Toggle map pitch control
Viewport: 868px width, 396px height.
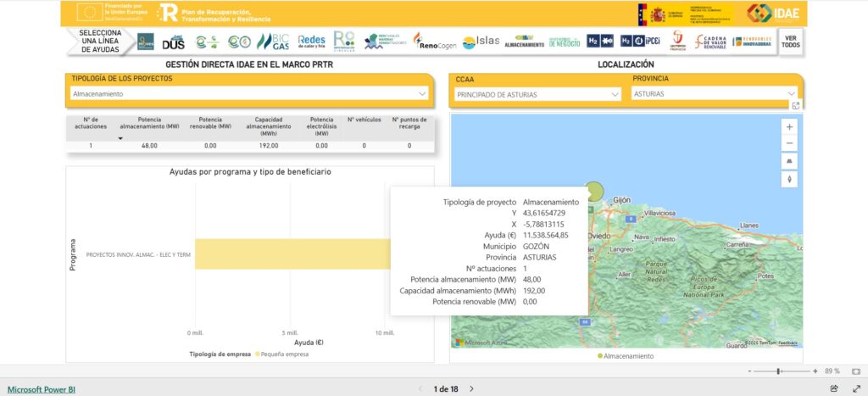tap(790, 161)
